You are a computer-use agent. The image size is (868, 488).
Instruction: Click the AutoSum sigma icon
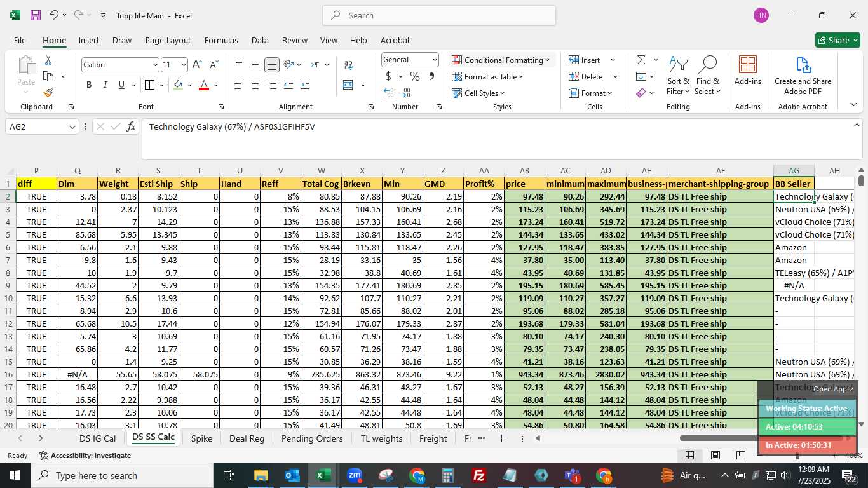click(x=641, y=60)
